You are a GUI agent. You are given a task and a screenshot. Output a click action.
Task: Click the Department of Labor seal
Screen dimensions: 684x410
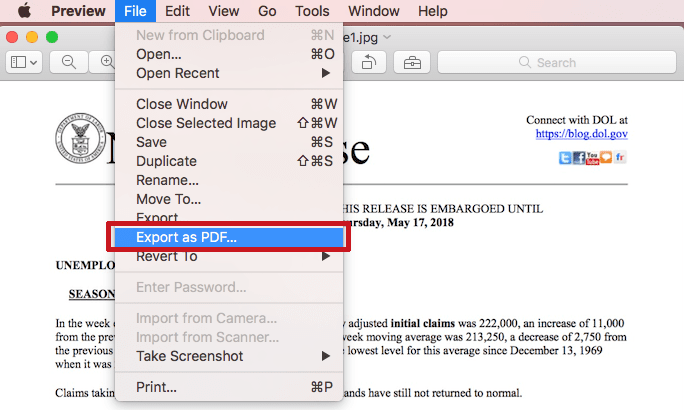81,138
